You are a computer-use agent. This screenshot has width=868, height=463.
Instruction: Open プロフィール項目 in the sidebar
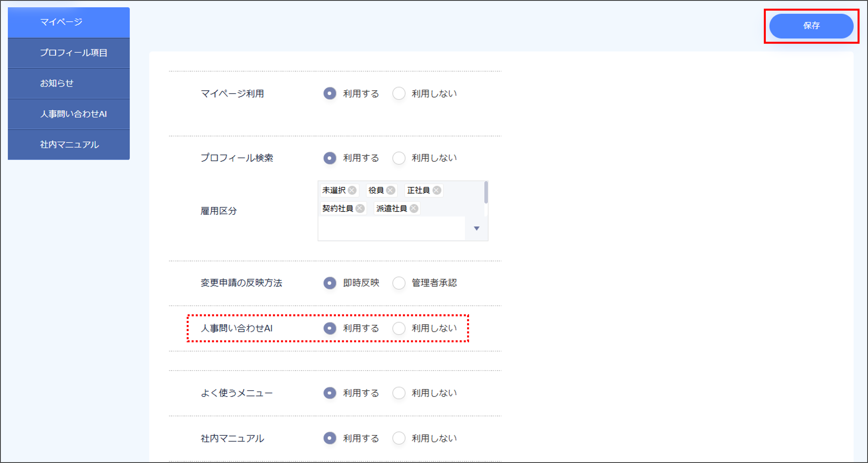[x=69, y=53]
